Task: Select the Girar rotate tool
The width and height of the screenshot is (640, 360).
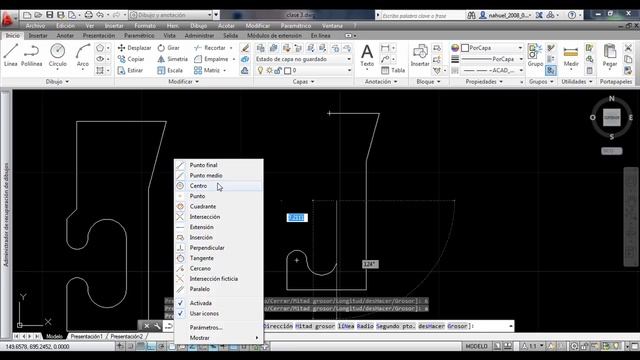Action: click(169, 48)
